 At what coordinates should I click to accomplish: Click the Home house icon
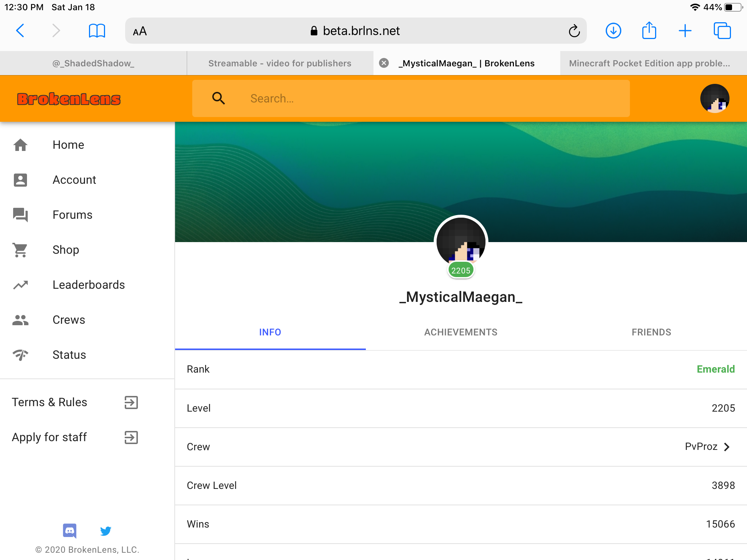pyautogui.click(x=20, y=145)
